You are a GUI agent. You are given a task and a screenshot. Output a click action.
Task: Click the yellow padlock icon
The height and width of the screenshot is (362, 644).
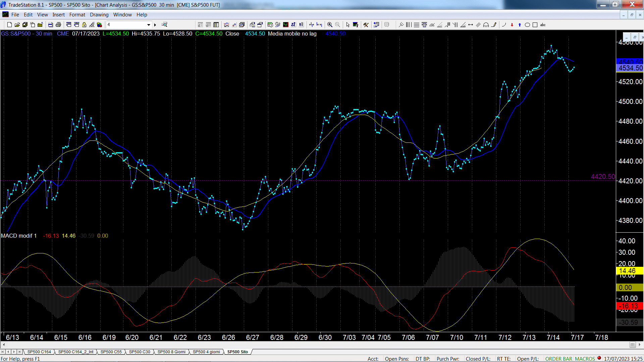tap(84, 25)
